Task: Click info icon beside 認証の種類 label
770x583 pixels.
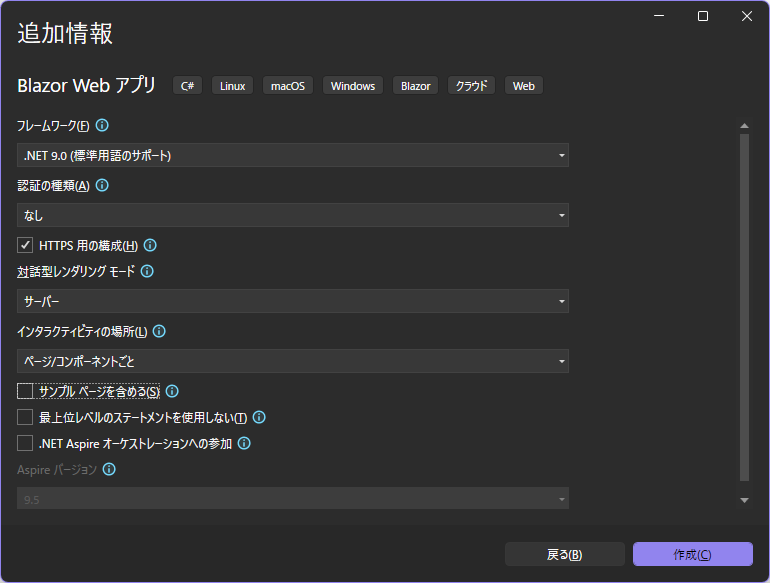Action: pos(102,186)
